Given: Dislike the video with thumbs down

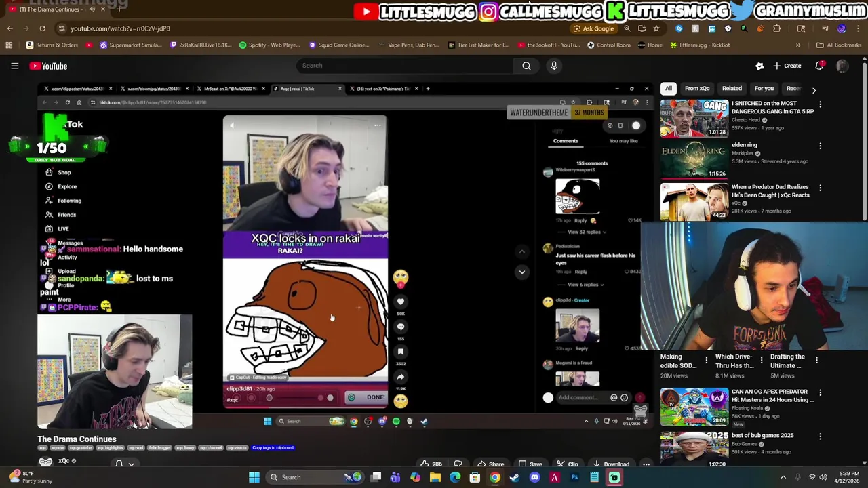Looking at the screenshot, I should pyautogui.click(x=458, y=464).
